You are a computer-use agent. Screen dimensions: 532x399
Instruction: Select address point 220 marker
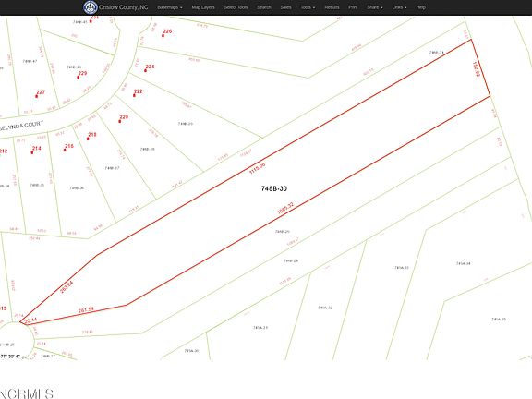(120, 121)
